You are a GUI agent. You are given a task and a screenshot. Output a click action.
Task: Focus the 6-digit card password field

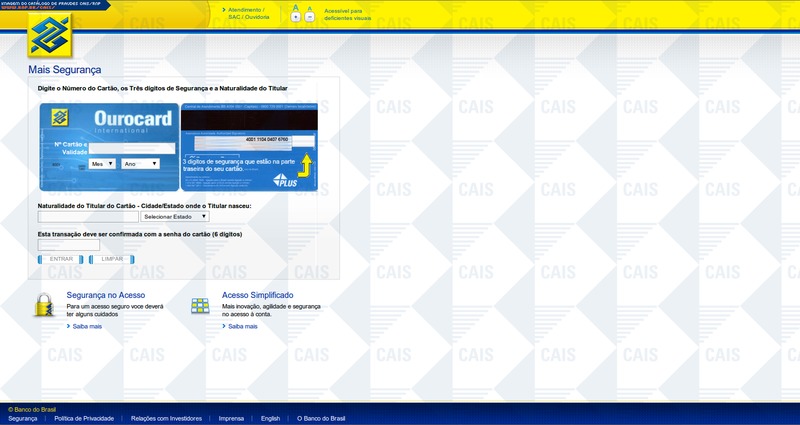pos(69,245)
